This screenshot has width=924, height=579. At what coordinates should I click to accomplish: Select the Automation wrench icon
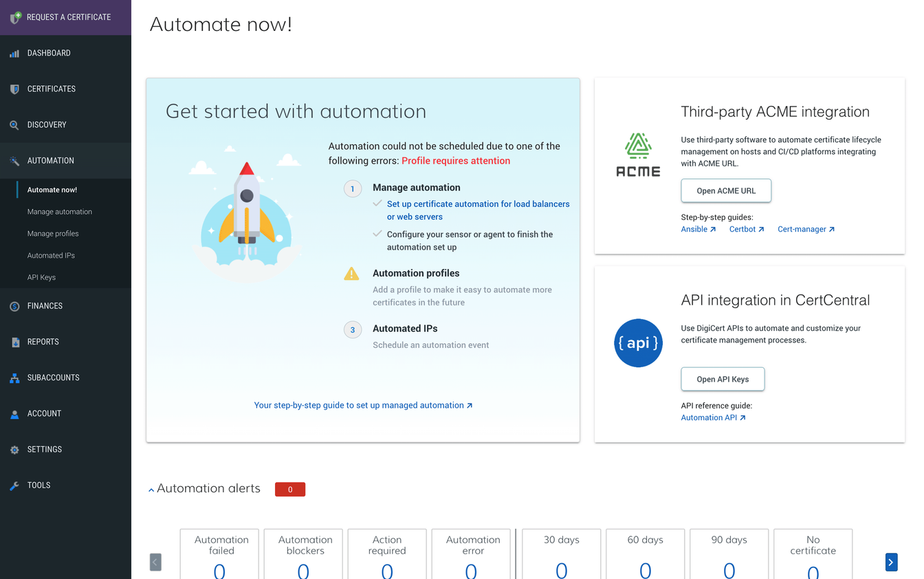(14, 160)
